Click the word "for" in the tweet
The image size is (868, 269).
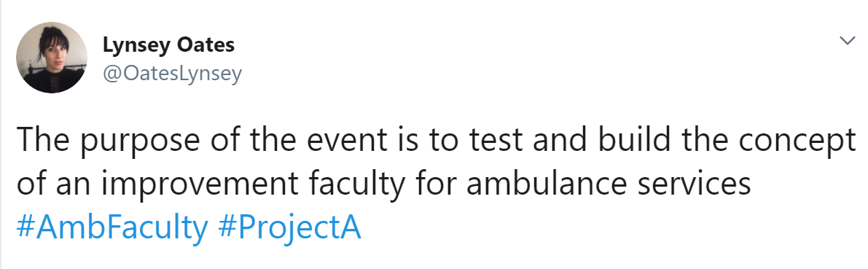click(x=434, y=183)
